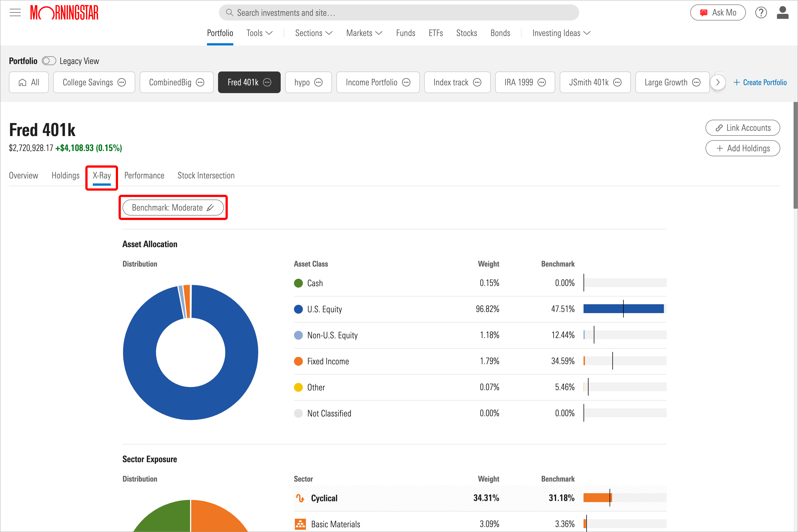Image resolution: width=798 pixels, height=532 pixels.
Task: Show more portfolios with right chevron
Action: pyautogui.click(x=718, y=83)
